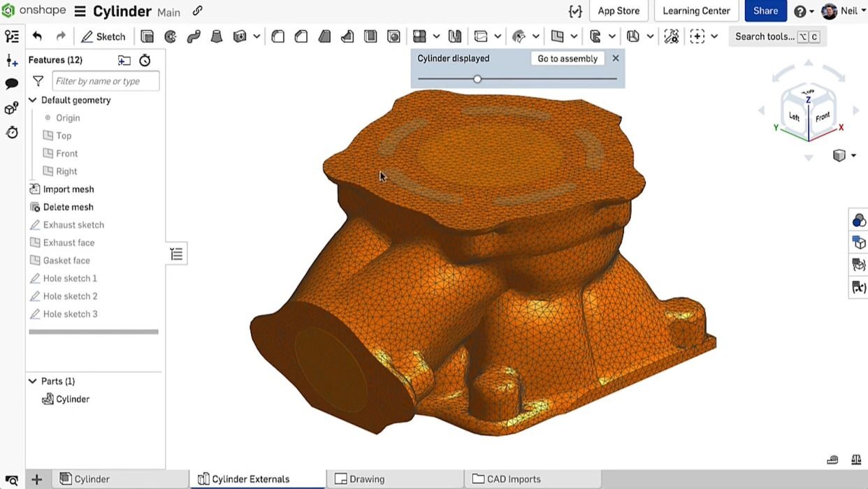Click the comments icon in left sidebar
868x489 pixels.
coord(11,85)
